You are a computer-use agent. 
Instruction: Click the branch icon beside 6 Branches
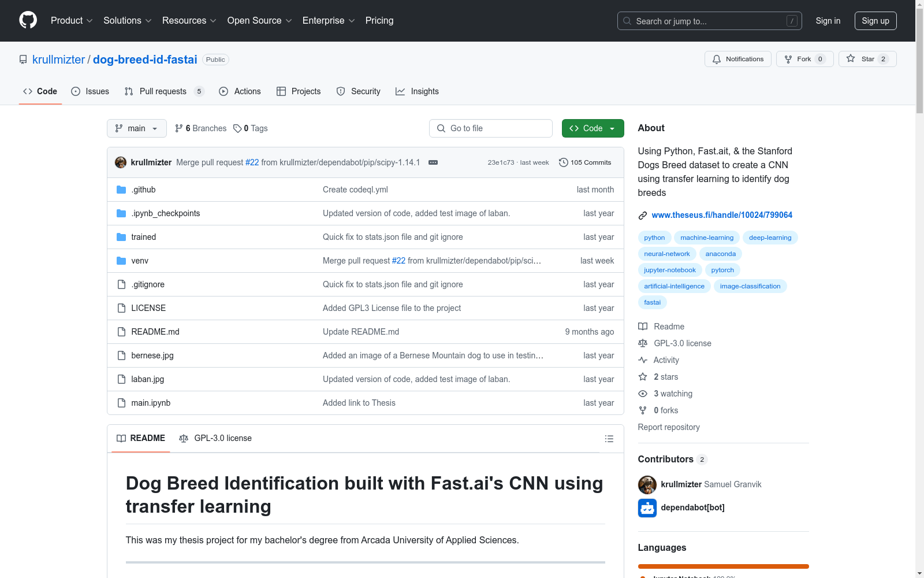(x=179, y=128)
